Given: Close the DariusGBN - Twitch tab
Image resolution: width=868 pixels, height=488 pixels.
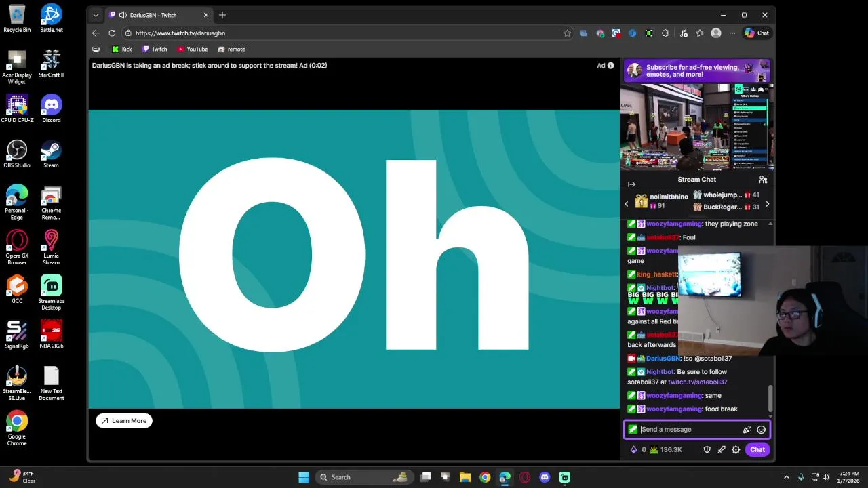Looking at the screenshot, I should [x=206, y=15].
